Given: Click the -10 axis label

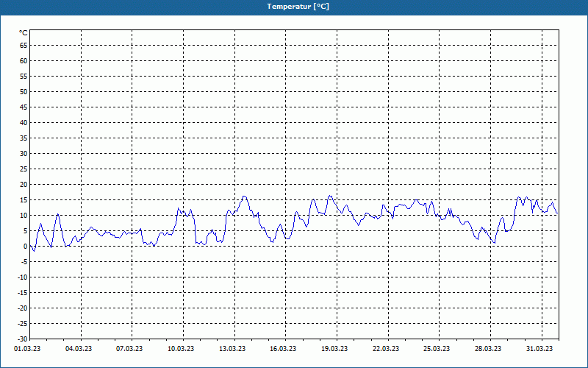Looking at the screenshot, I should coord(23,277).
